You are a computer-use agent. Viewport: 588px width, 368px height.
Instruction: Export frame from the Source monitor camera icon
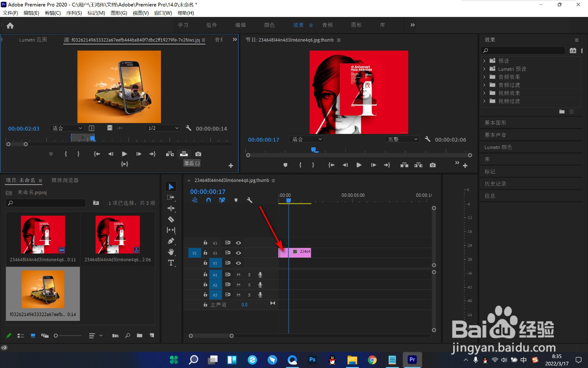click(198, 154)
